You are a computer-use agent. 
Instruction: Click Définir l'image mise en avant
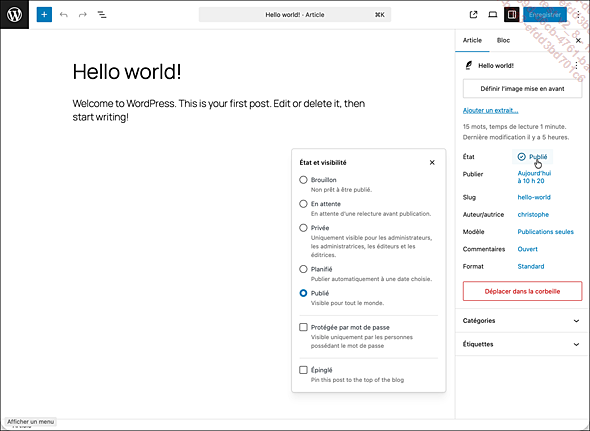coord(522,89)
